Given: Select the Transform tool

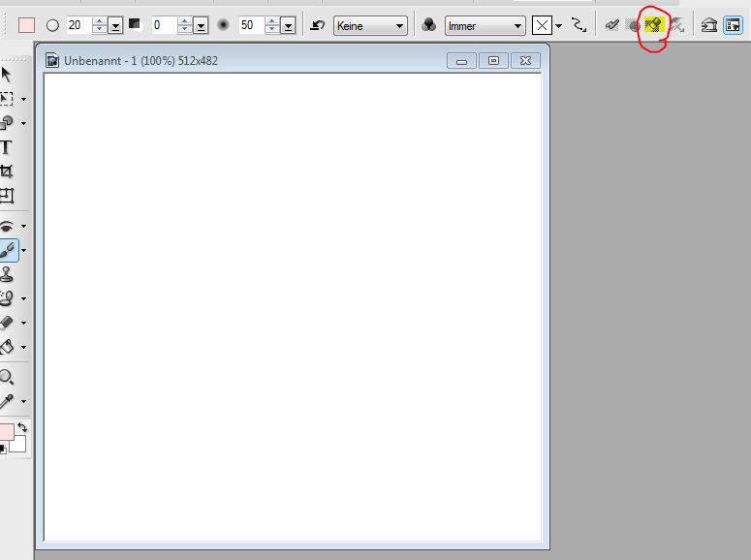Looking at the screenshot, I should click(x=7, y=196).
